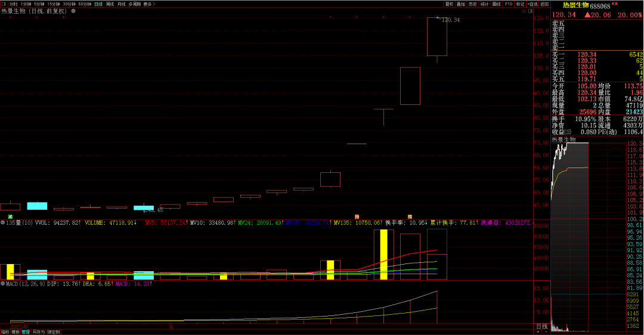This screenshot has width=644, height=335.
Task: Select the 1分钟 period tab
Action: 26,4
